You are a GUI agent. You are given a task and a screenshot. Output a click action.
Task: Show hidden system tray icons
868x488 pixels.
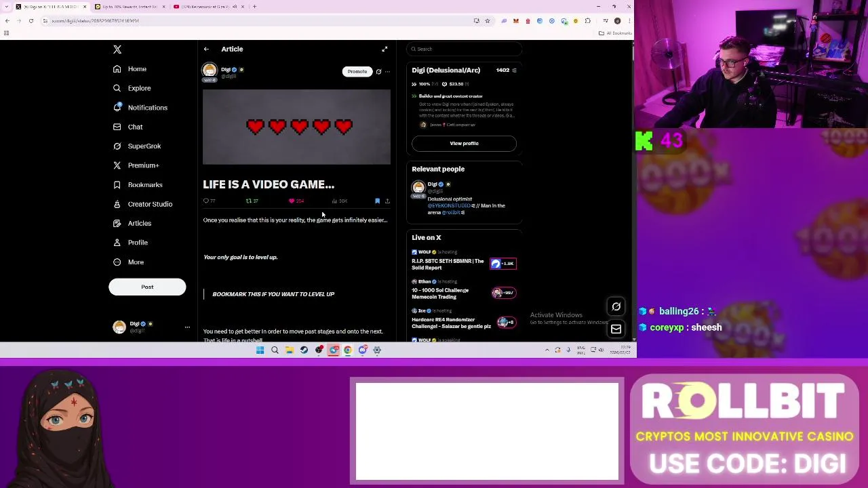[547, 350]
